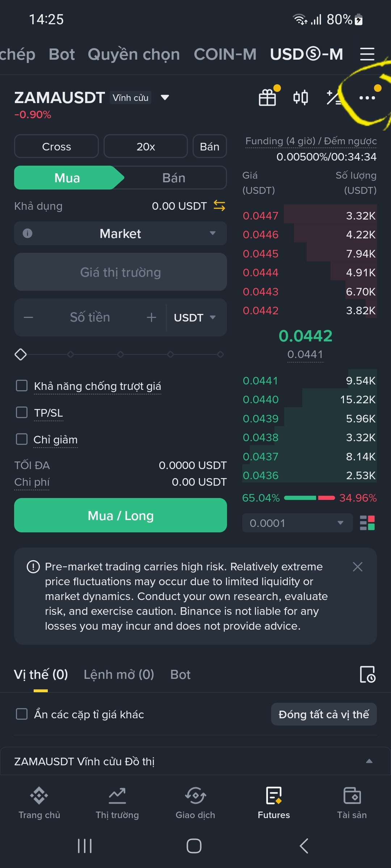The width and height of the screenshot is (391, 868).
Task: Open the gift rewards icon
Action: pyautogui.click(x=268, y=98)
